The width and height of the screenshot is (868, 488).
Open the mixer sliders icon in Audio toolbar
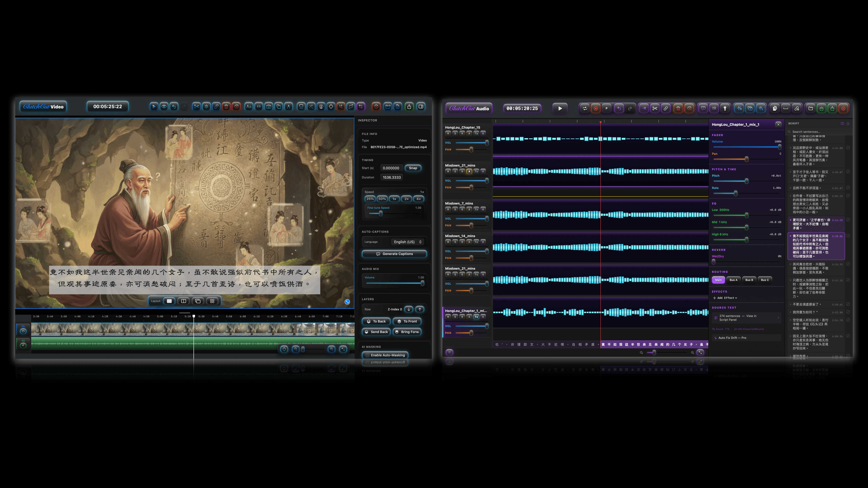pyautogui.click(x=714, y=108)
